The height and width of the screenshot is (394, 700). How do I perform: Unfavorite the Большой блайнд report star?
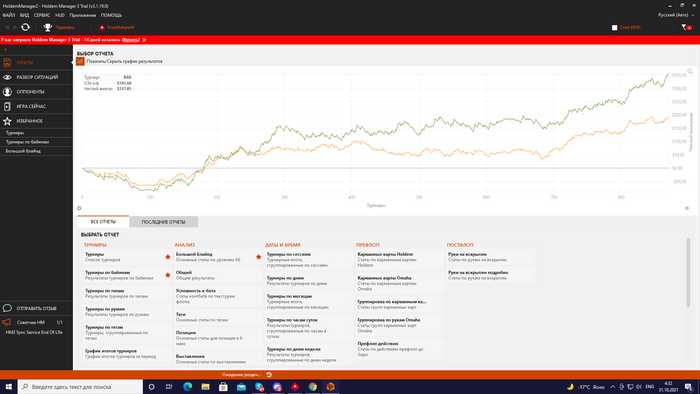tap(258, 257)
